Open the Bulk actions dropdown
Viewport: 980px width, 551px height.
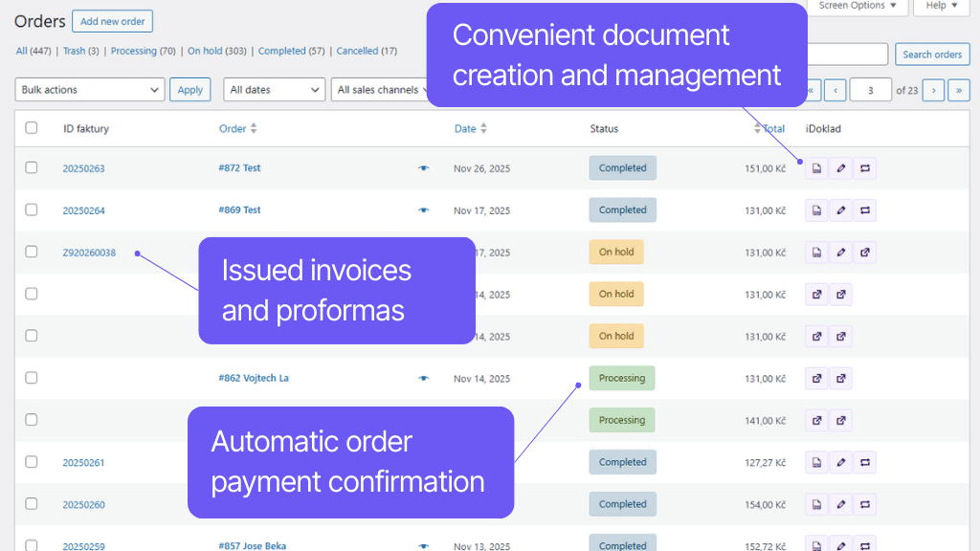click(x=89, y=89)
